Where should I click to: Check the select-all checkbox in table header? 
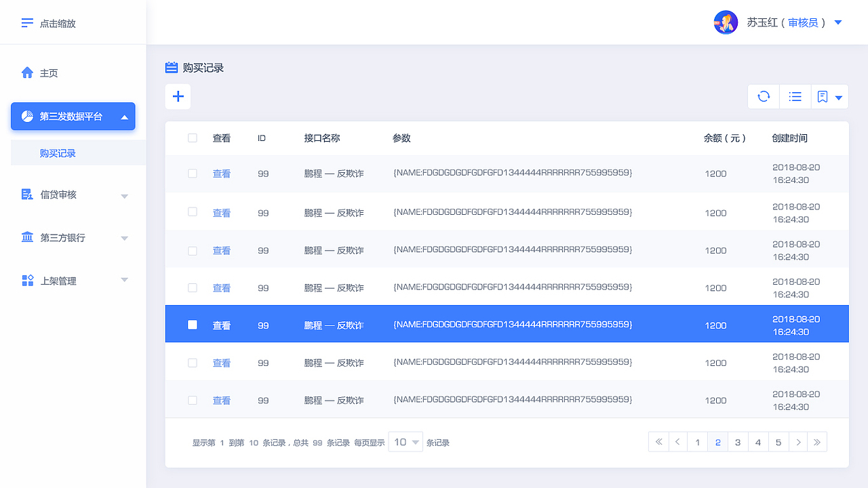click(193, 138)
